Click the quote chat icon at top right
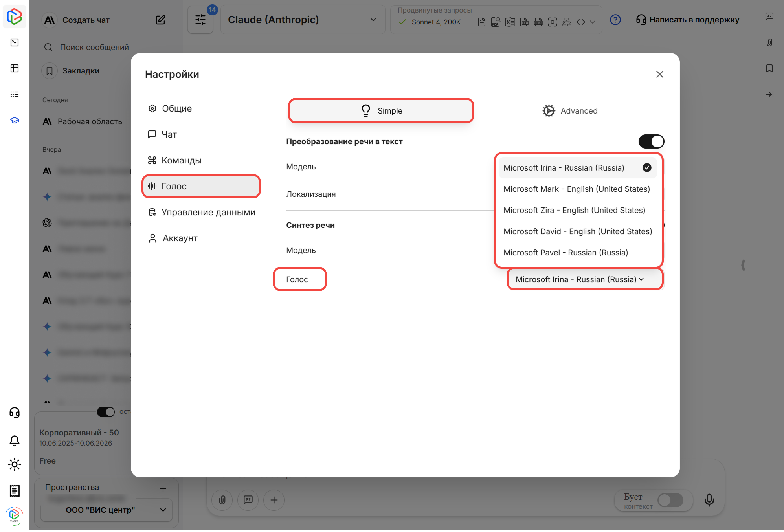 pyautogui.click(x=769, y=17)
